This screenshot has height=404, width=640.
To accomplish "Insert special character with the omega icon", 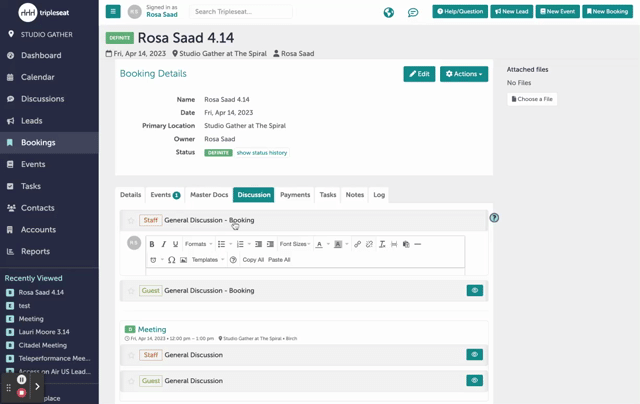I will point(171,260).
